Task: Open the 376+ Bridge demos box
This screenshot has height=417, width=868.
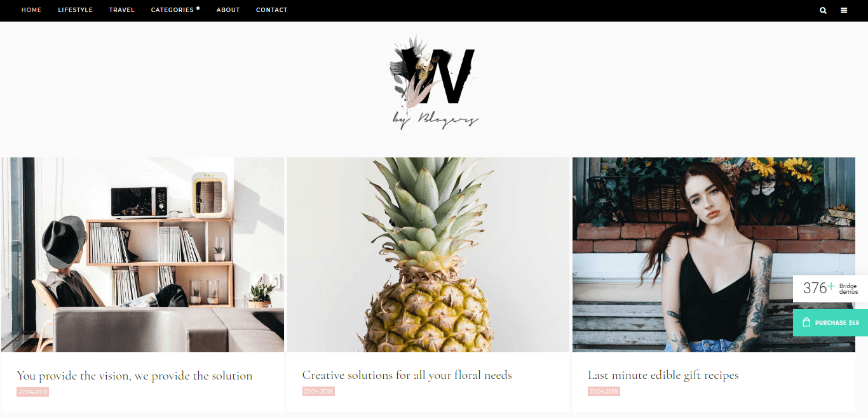Action: tap(831, 288)
